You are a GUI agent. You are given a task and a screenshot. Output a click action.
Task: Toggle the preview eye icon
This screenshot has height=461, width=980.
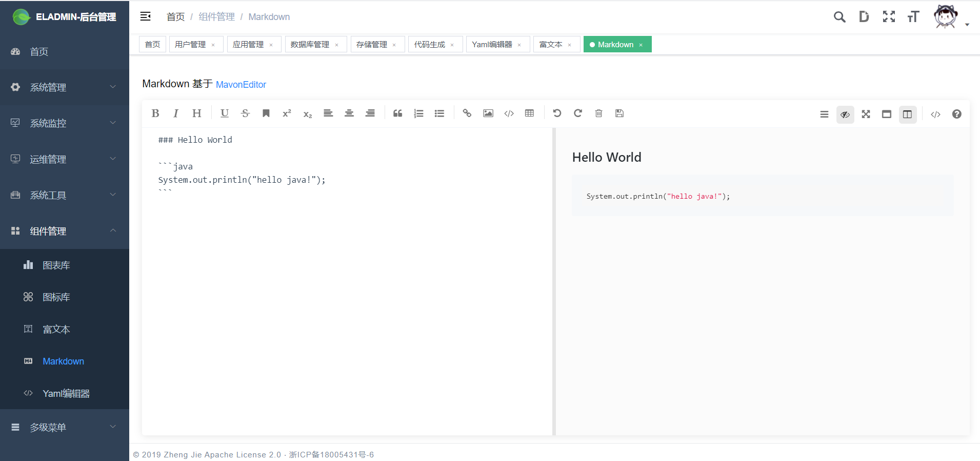[845, 114]
